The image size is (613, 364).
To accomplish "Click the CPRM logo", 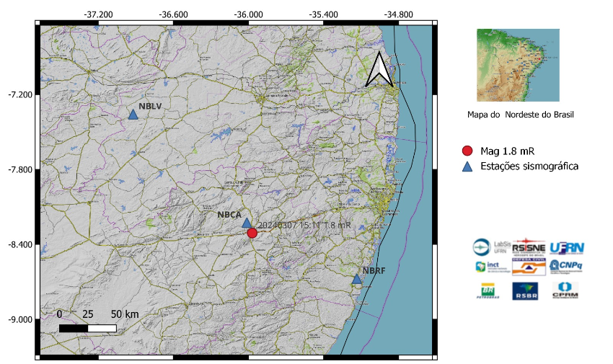I will (x=565, y=290).
